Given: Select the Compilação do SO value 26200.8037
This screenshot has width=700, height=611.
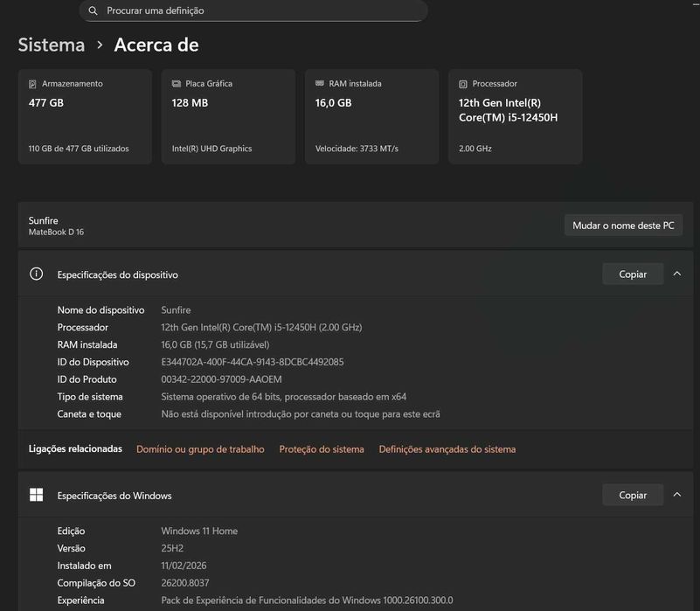Looking at the screenshot, I should coord(185,583).
